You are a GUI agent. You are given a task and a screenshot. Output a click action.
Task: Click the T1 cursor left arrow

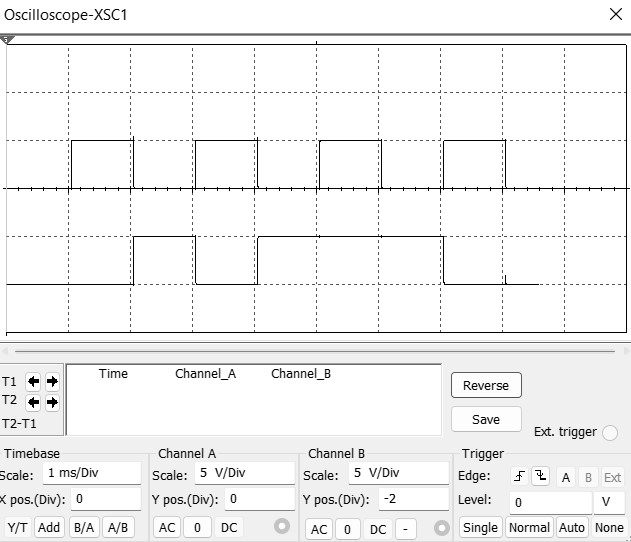[x=34, y=382]
